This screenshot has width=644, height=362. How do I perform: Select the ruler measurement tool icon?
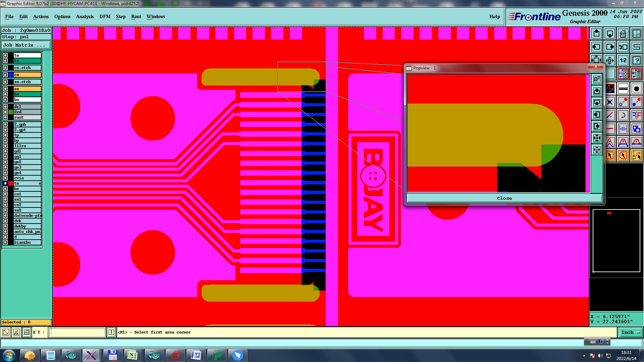click(x=623, y=89)
